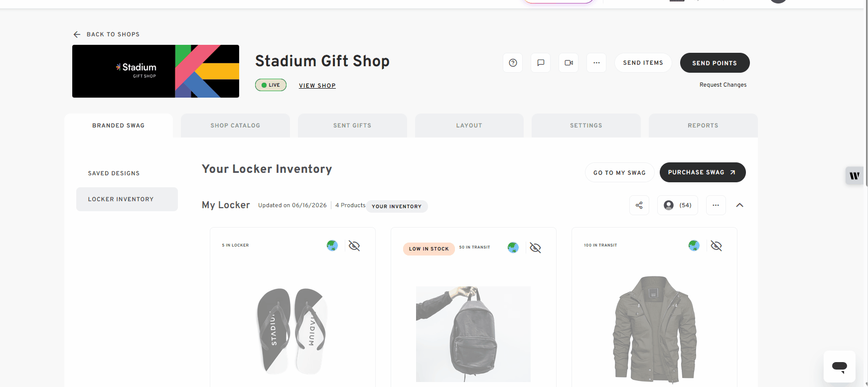The height and width of the screenshot is (387, 868).
Task: Open the help question mark icon
Action: pos(513,63)
